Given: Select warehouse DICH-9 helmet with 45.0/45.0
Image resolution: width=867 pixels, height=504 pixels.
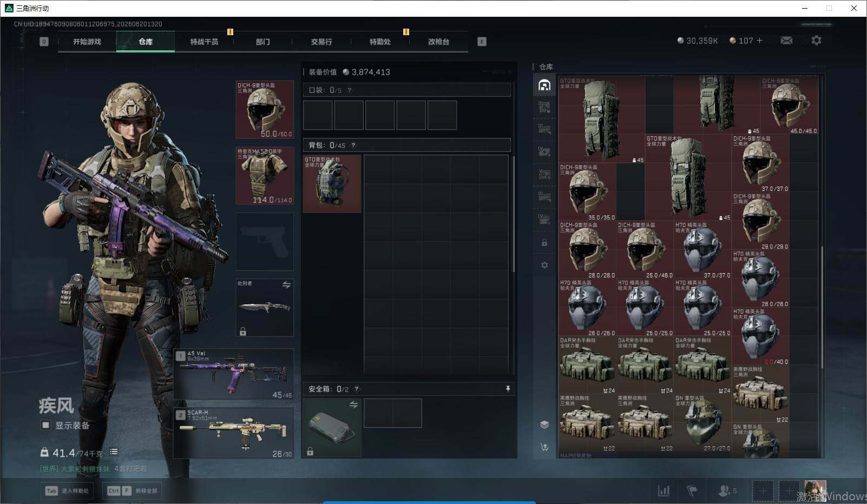Looking at the screenshot, I should click(789, 105).
